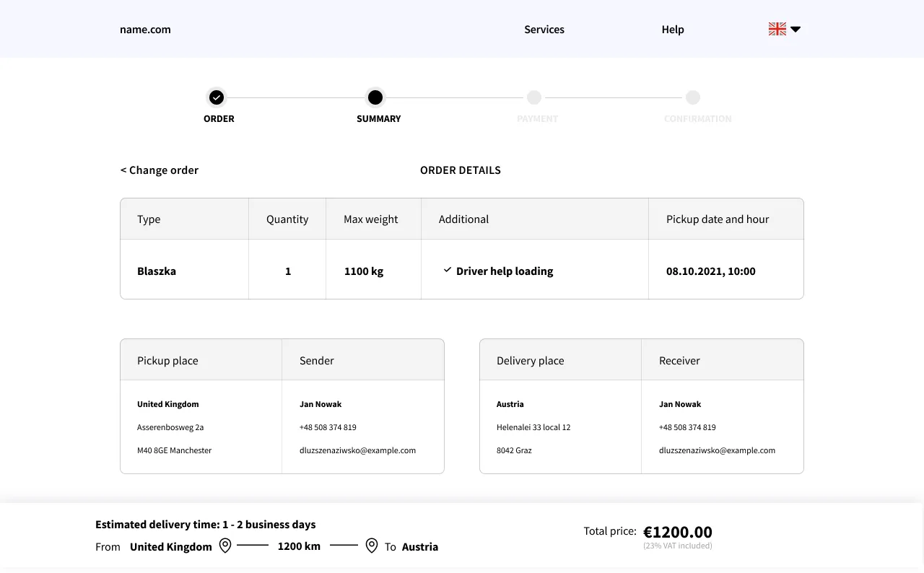Click the 23% VAT included note
Viewport: 924px width, 573px height.
(x=678, y=546)
